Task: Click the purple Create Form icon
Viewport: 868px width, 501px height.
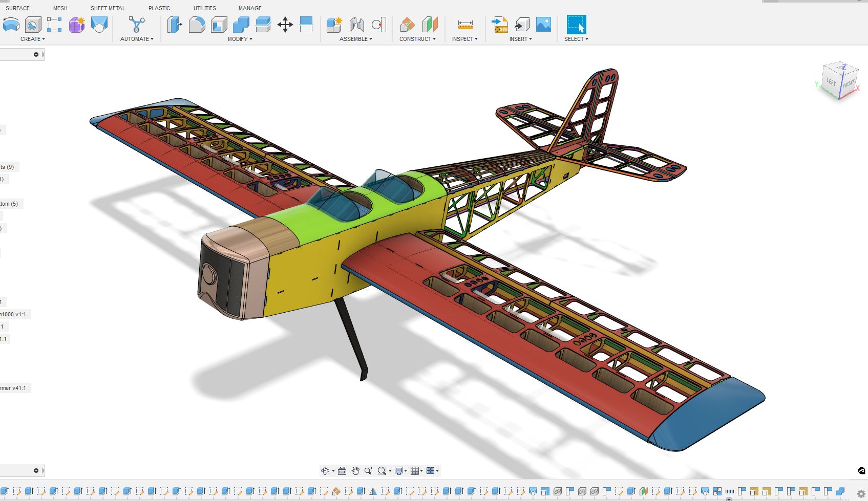Action: tap(77, 25)
